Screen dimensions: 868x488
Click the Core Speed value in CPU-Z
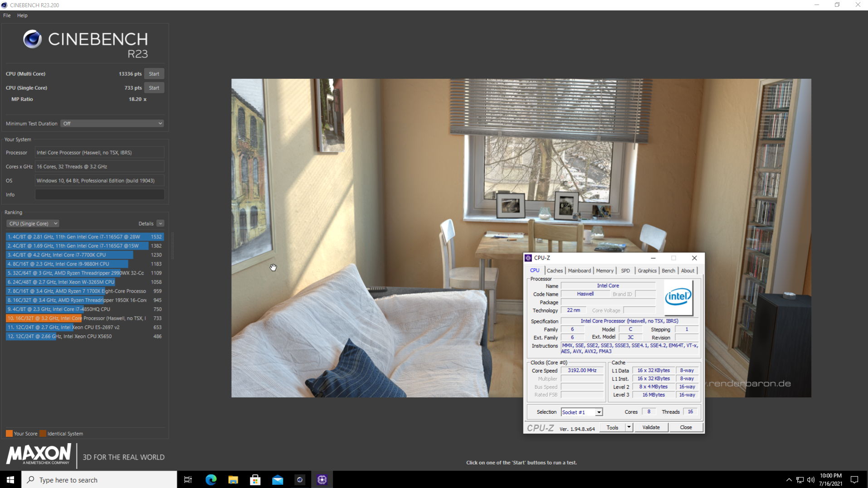pyautogui.click(x=582, y=371)
